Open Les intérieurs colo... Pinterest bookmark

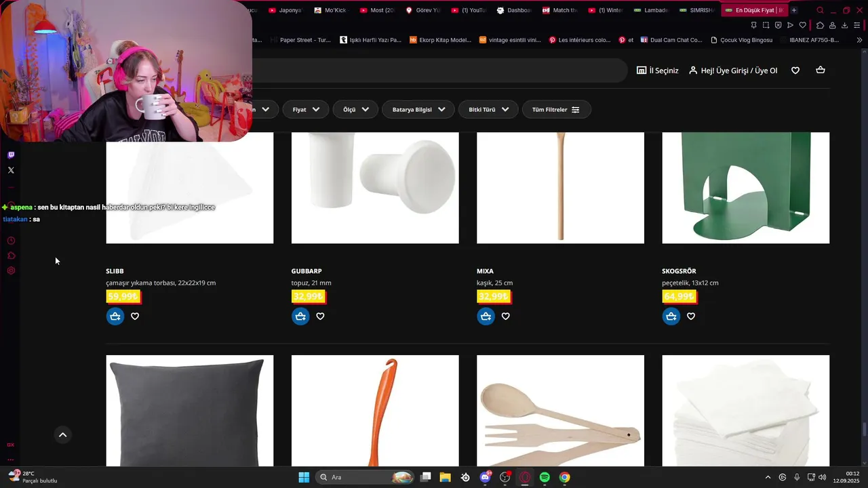(580, 40)
